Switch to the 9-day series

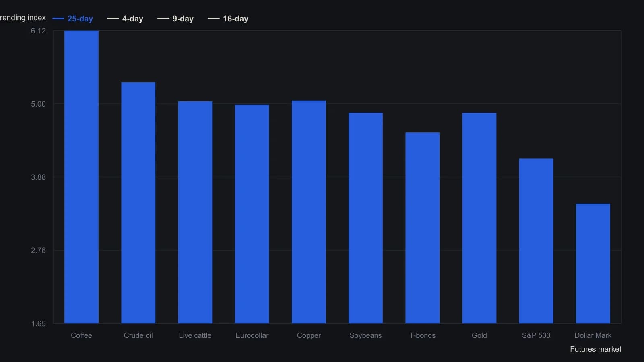175,19
